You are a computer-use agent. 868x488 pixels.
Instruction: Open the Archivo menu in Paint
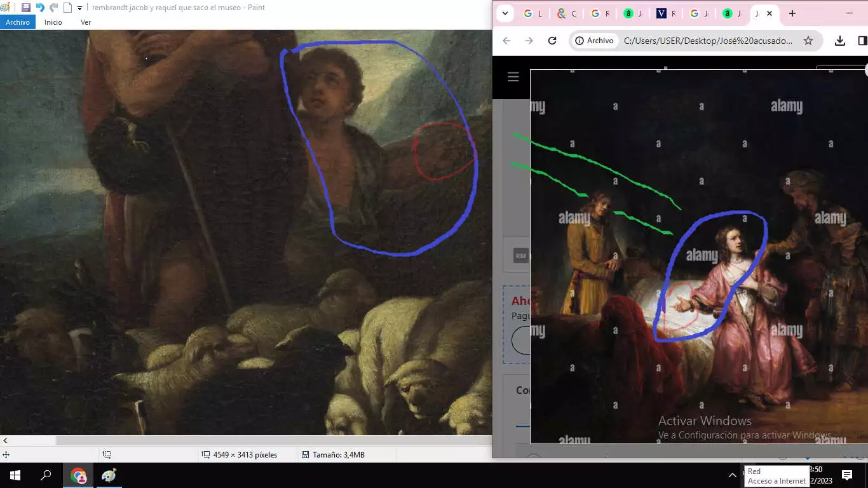click(x=18, y=22)
